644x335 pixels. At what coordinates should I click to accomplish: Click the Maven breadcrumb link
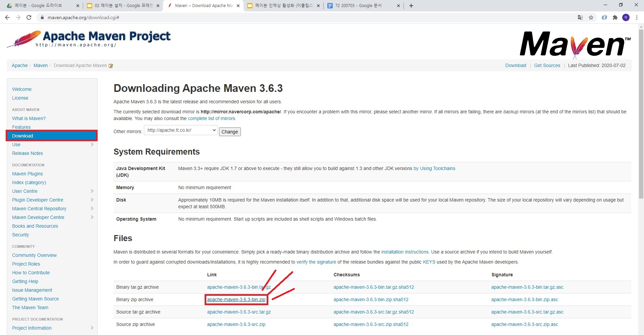[41, 65]
